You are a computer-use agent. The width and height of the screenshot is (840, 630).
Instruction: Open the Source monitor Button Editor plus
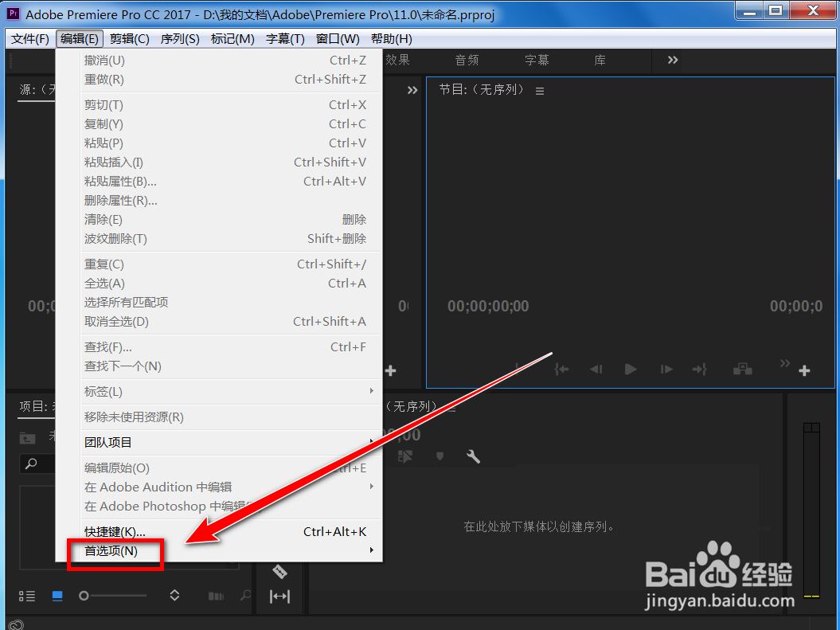click(x=390, y=370)
